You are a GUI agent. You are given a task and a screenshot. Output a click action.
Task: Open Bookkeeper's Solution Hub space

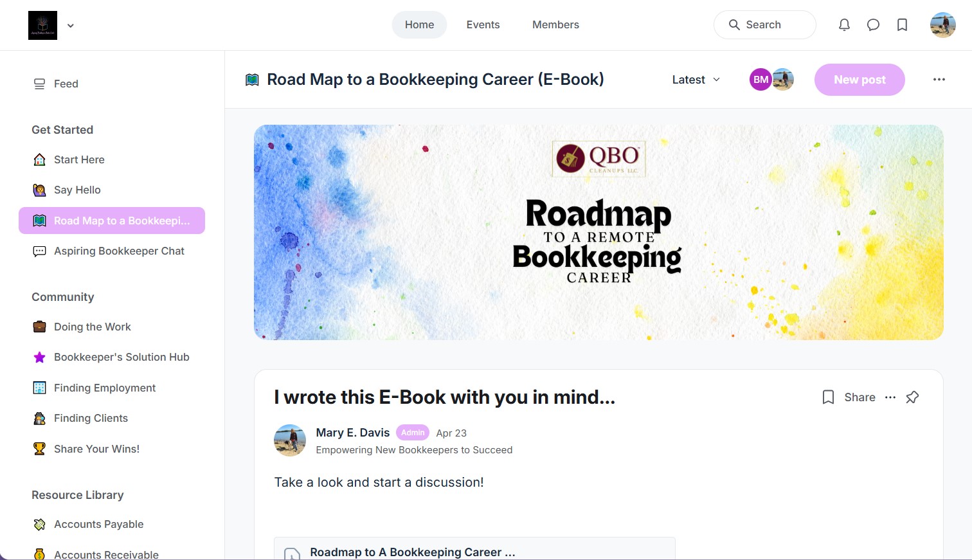tap(122, 357)
